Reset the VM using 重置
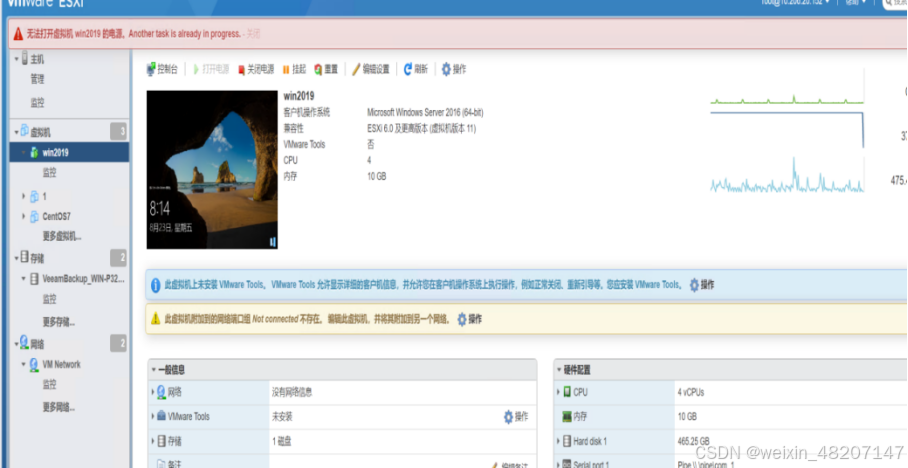Screen dimensions: 908x468 (x=326, y=69)
